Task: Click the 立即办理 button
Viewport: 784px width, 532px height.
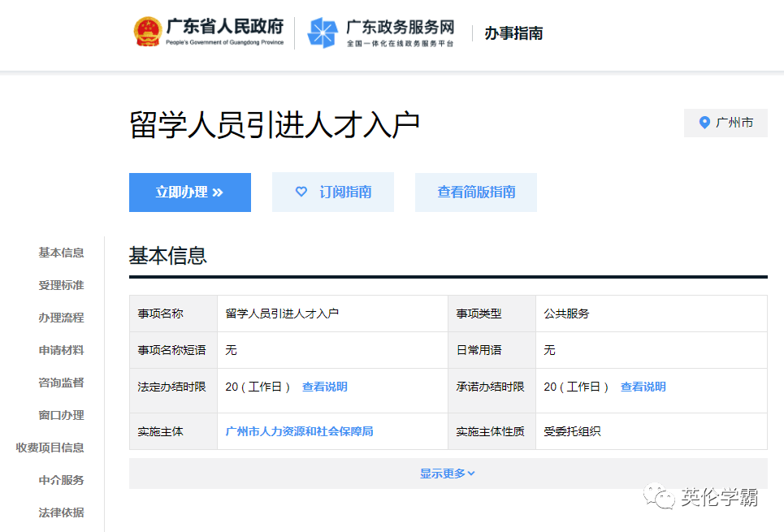Action: [190, 192]
